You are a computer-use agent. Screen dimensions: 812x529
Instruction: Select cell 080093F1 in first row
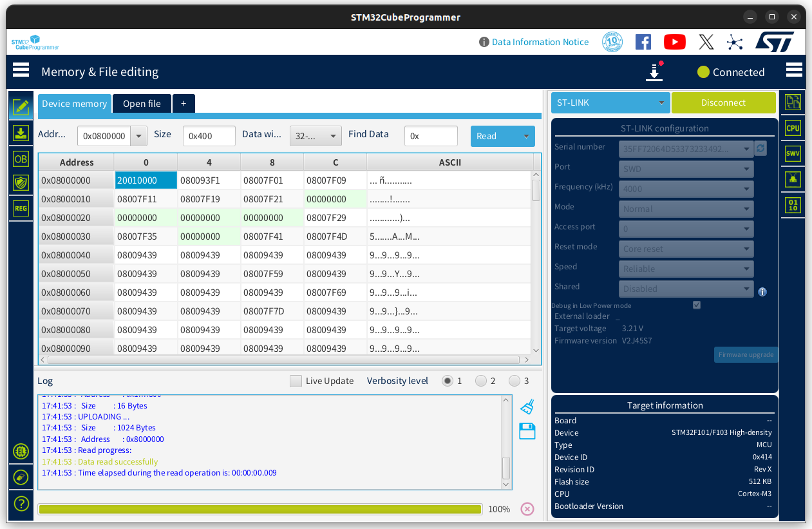pyautogui.click(x=209, y=180)
